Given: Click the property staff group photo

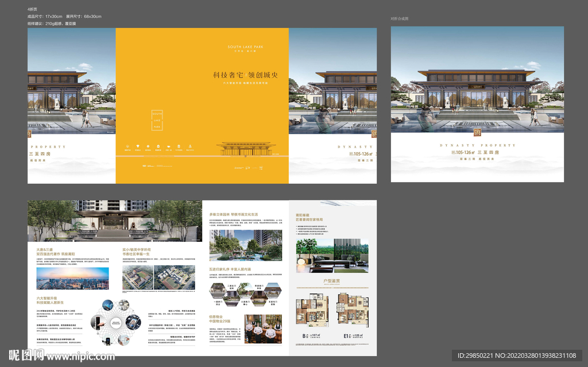Looking at the screenshot, I should coord(263,330).
